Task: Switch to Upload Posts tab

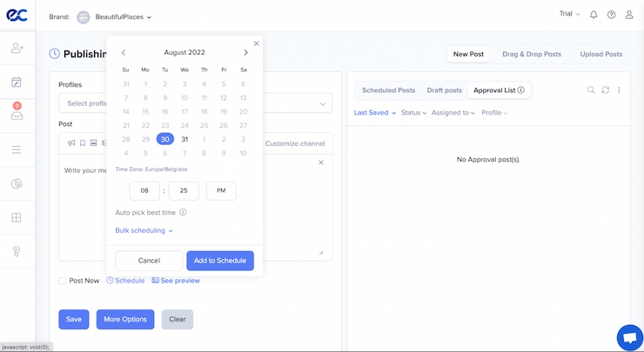Action: 600,54
